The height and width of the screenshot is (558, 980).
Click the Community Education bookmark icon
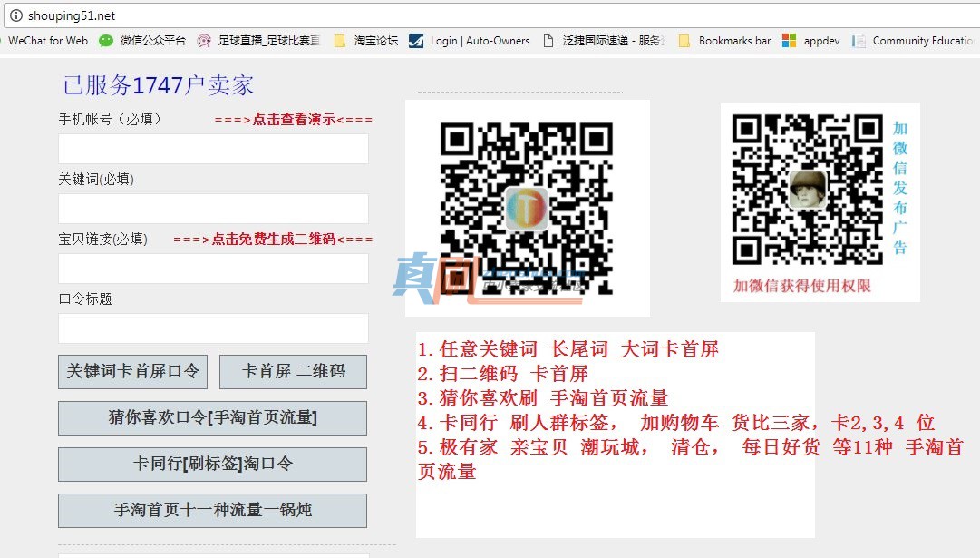point(859,41)
